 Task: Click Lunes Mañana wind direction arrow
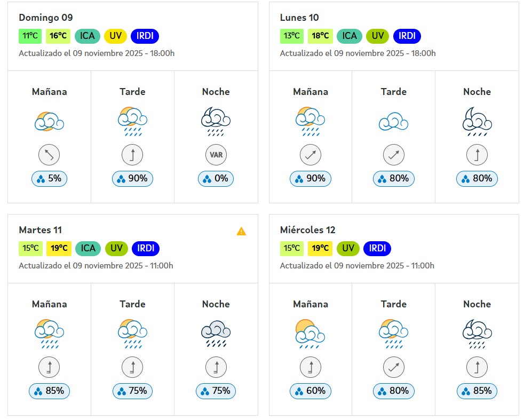[310, 155]
